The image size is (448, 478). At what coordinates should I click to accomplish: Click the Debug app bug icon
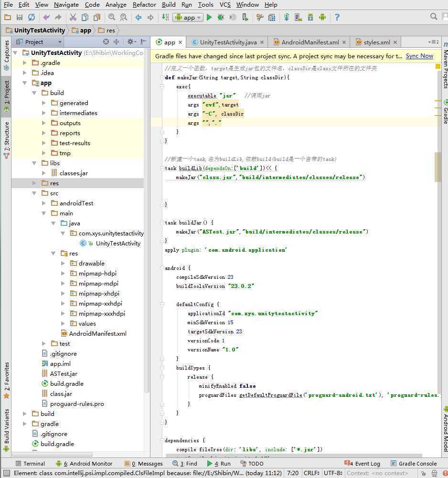pyautogui.click(x=221, y=17)
